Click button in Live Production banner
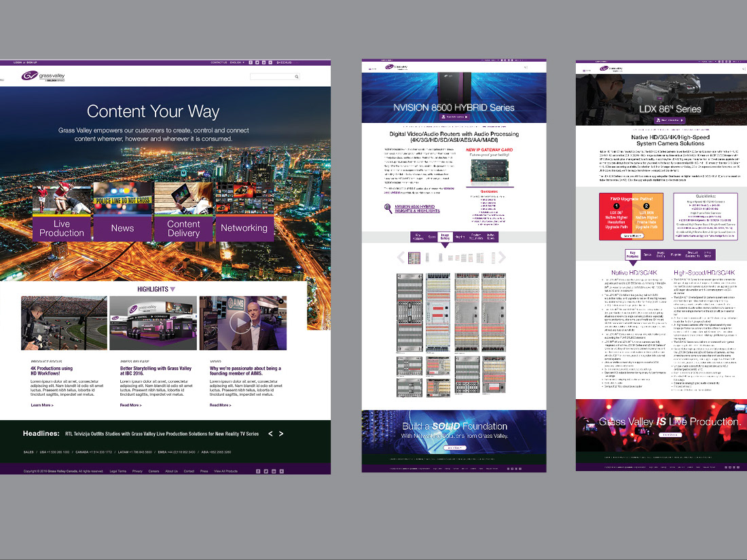This screenshot has width=747, height=560. [670, 434]
